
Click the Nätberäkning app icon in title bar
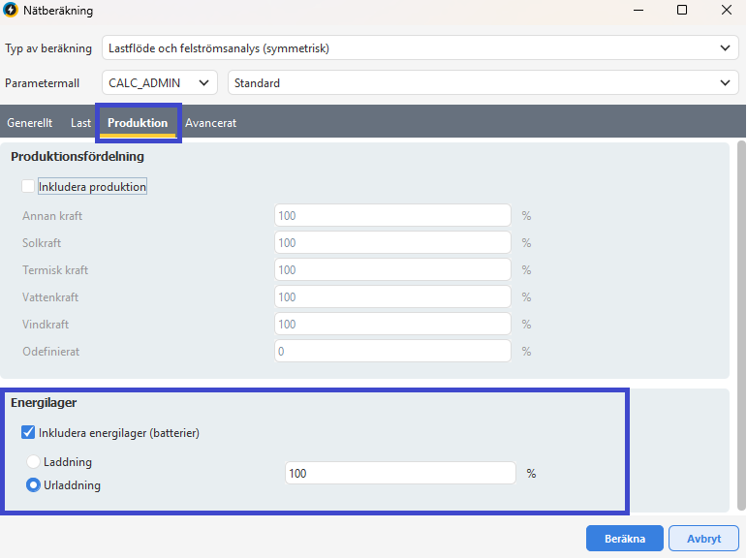tap(10, 10)
